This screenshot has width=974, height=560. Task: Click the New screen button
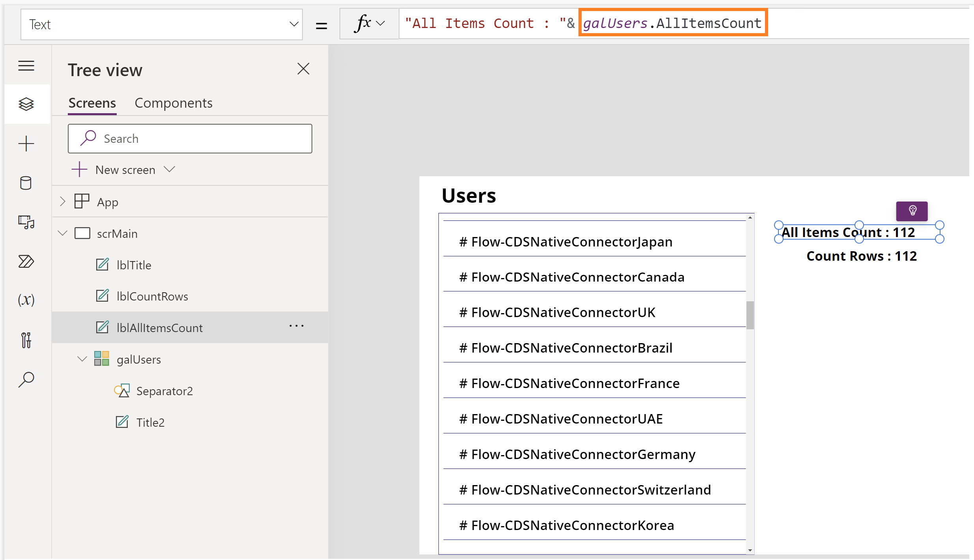click(x=125, y=170)
